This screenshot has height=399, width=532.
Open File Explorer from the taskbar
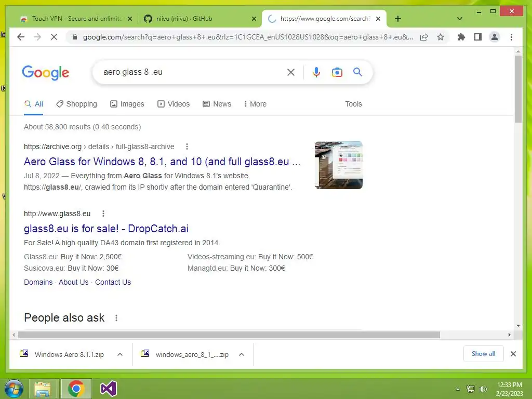pyautogui.click(x=43, y=389)
